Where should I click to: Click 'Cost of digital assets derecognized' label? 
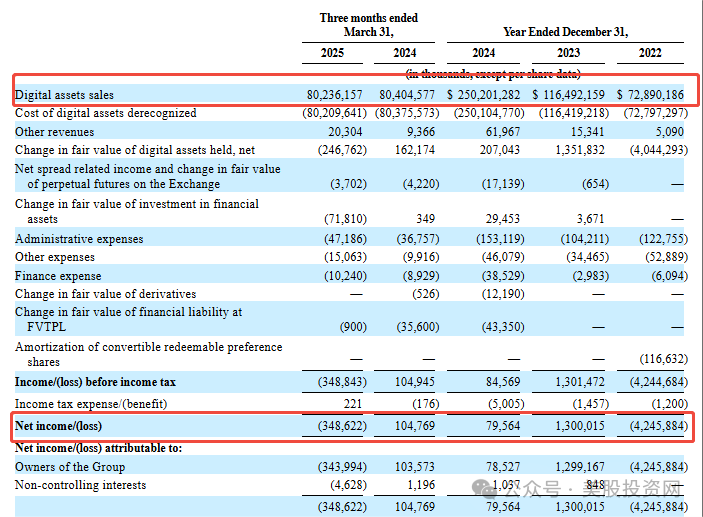106,113
